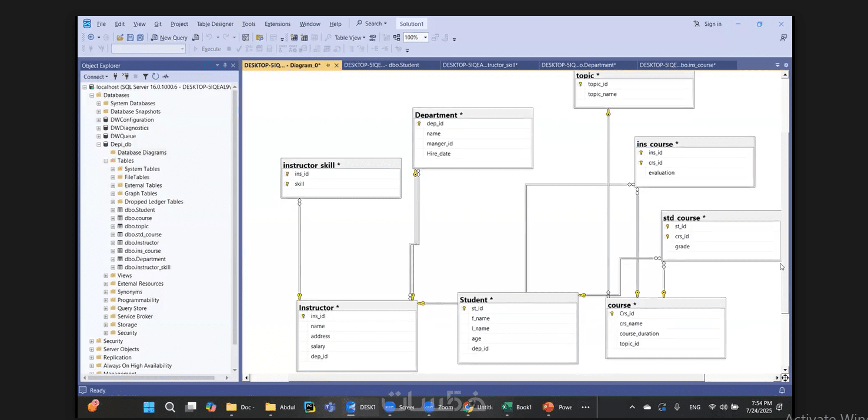Open the Zoom app from the taskbar

439,407
